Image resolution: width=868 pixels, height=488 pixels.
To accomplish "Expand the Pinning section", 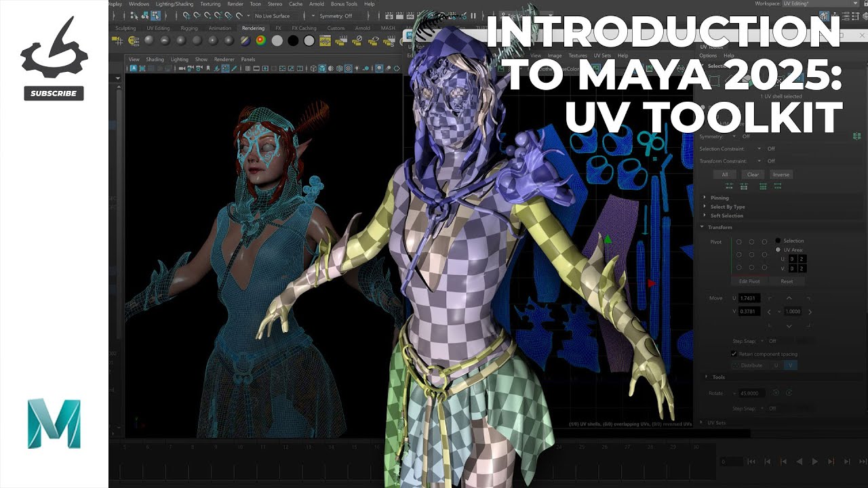I will (x=719, y=197).
